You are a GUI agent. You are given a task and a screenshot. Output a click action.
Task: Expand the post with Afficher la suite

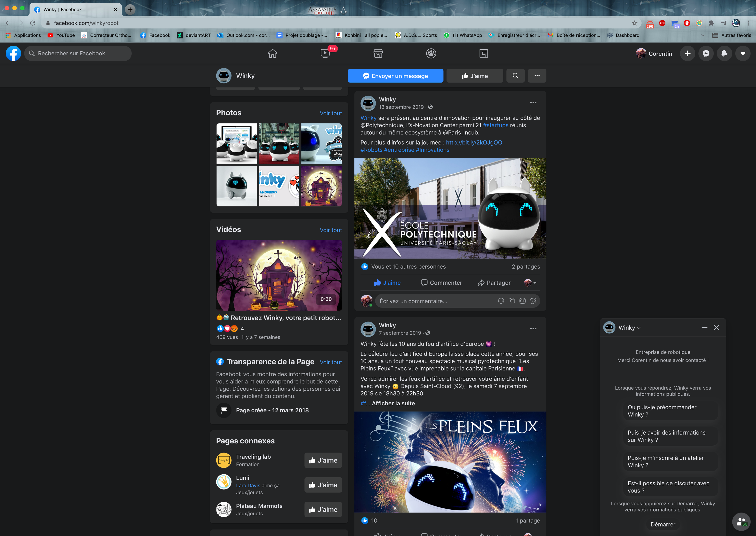(x=393, y=403)
